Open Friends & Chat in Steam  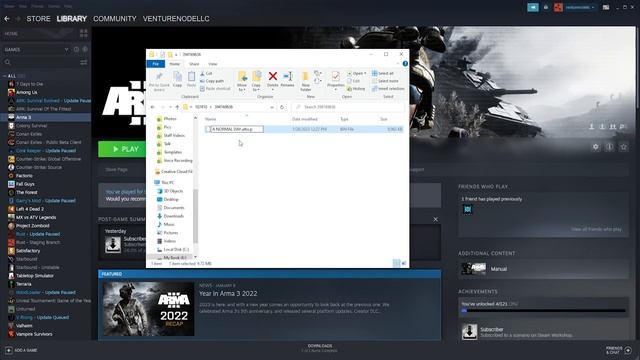(619, 350)
